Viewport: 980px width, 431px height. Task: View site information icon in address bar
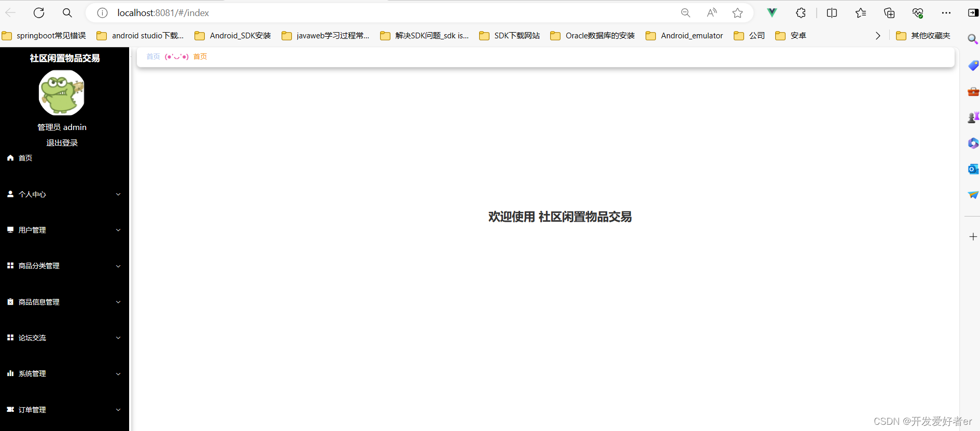[x=103, y=13]
